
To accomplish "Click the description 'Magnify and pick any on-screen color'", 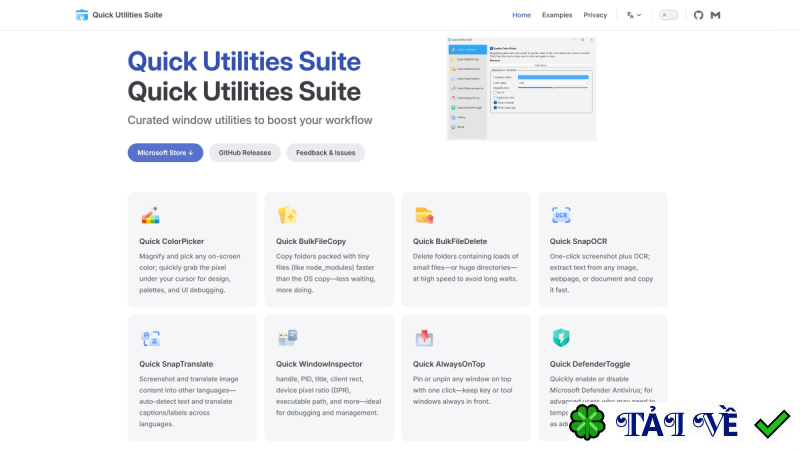I will tap(190, 273).
